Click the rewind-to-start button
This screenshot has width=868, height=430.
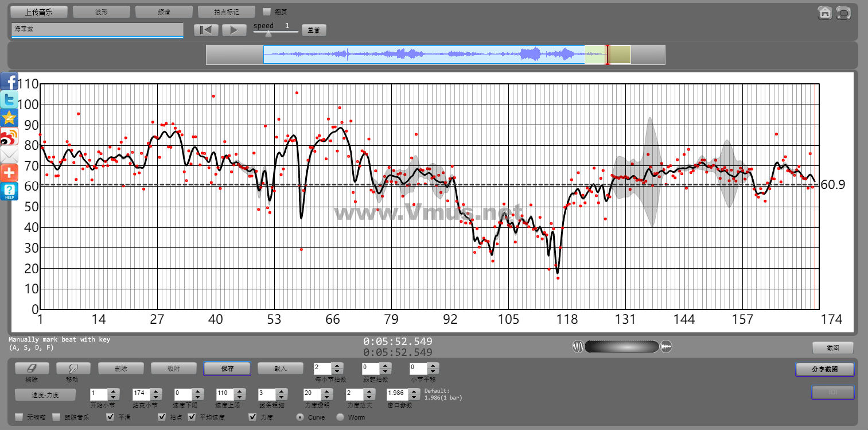[x=206, y=30]
